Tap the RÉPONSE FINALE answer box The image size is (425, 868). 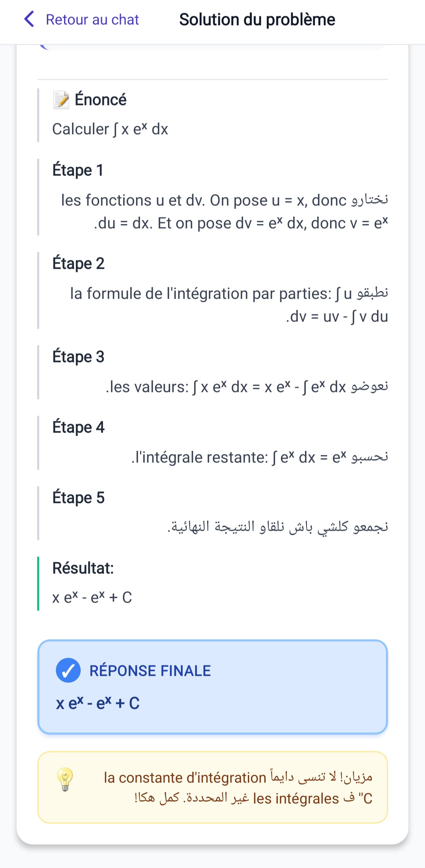(x=213, y=689)
